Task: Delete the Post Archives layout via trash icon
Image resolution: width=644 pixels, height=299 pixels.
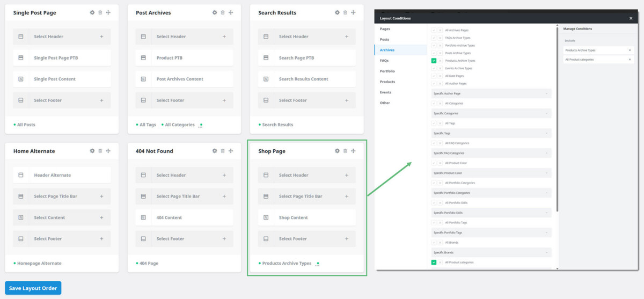Action: click(223, 12)
